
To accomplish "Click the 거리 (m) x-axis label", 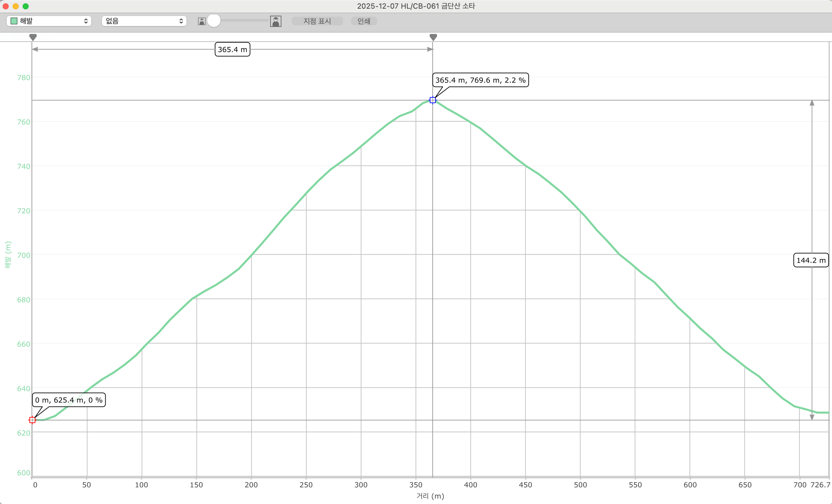I will click(430, 496).
